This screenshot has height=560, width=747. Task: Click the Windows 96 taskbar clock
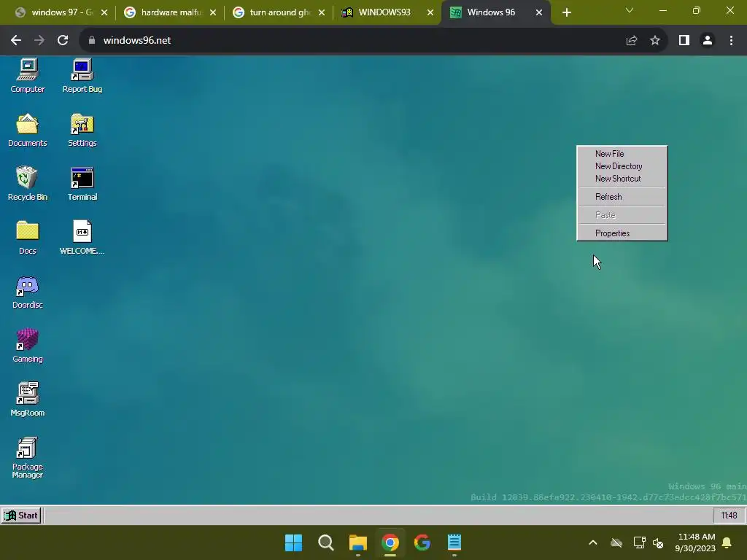pos(729,516)
